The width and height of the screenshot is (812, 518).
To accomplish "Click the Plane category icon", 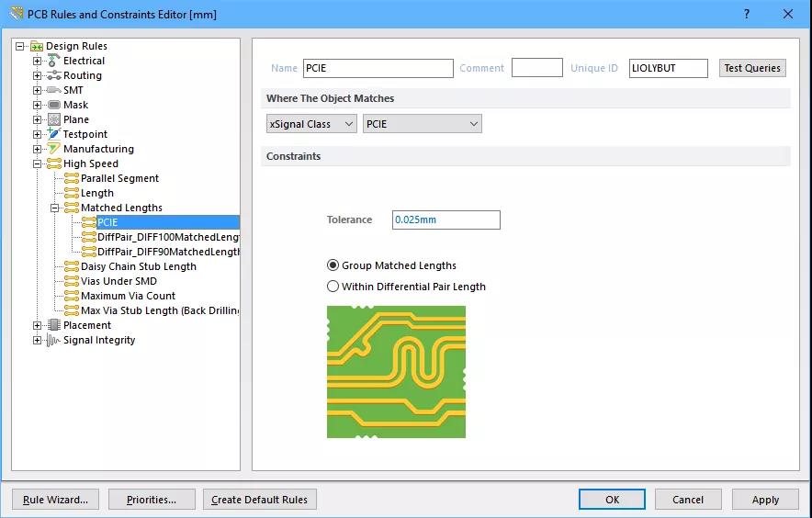I will [54, 119].
